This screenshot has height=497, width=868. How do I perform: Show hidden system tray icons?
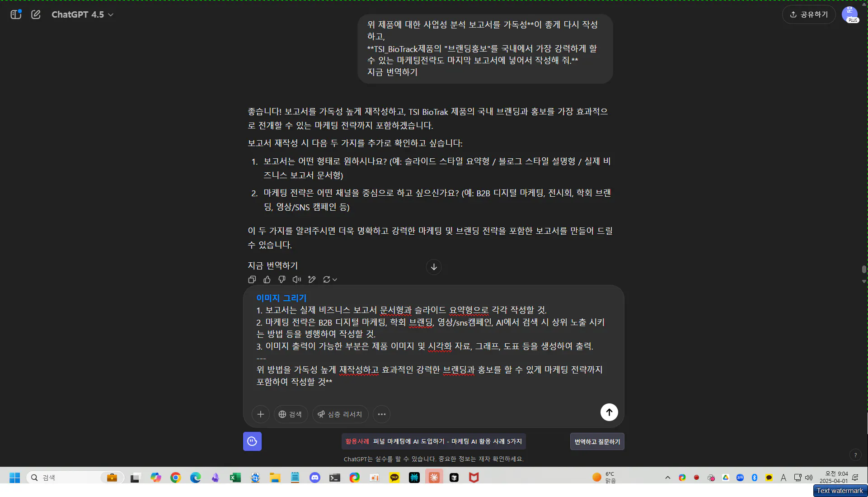tap(668, 478)
